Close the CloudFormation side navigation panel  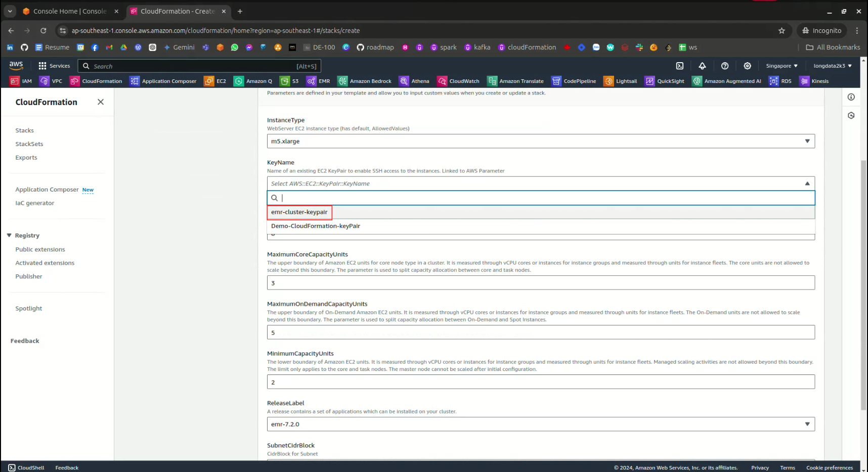(101, 102)
